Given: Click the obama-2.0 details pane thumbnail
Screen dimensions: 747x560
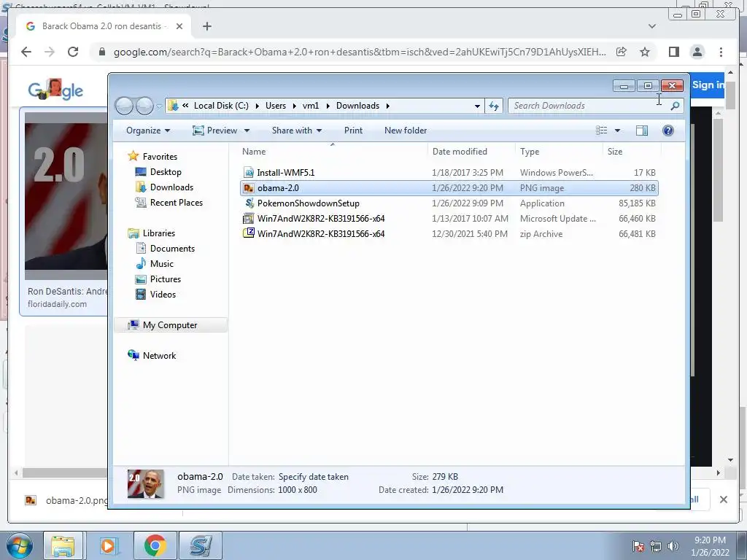Looking at the screenshot, I should pyautogui.click(x=146, y=484).
